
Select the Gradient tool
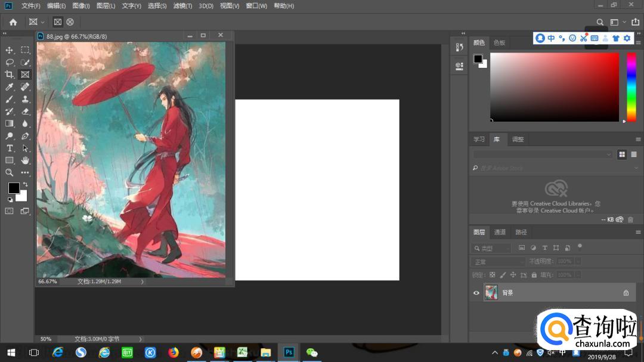(x=9, y=123)
